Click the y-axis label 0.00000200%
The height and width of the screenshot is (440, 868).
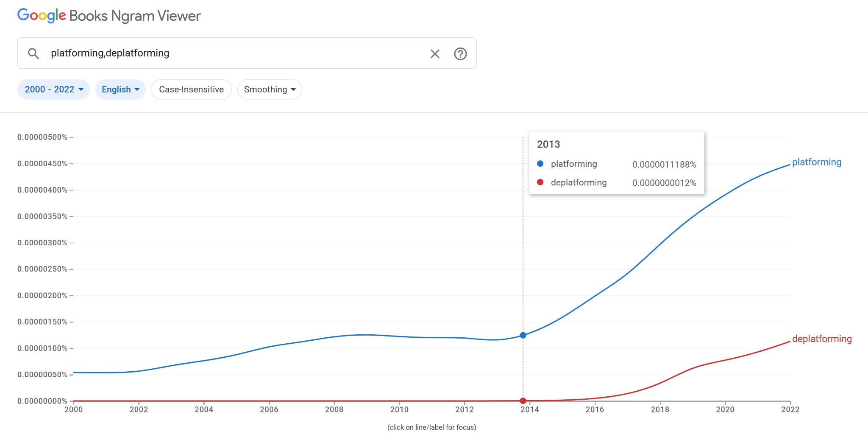42,295
